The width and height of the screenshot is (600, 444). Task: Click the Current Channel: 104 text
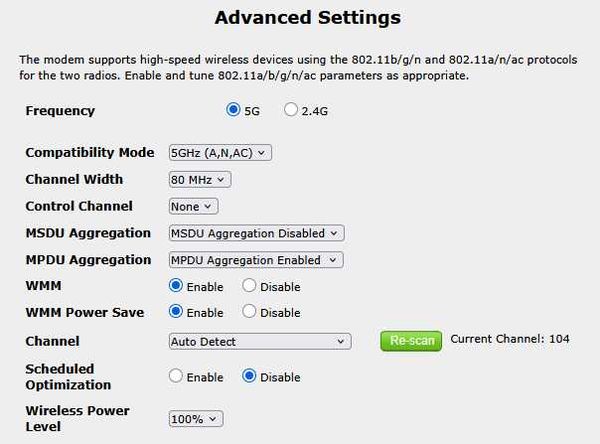(x=510, y=339)
